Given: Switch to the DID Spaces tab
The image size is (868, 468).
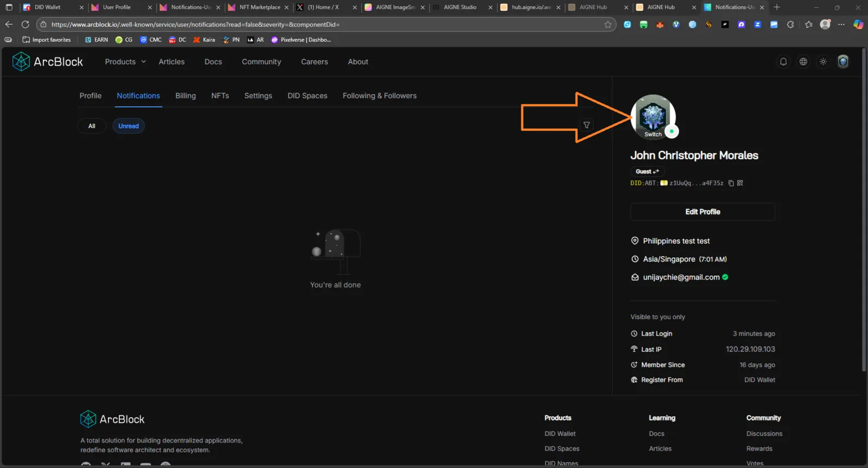Looking at the screenshot, I should pos(308,96).
